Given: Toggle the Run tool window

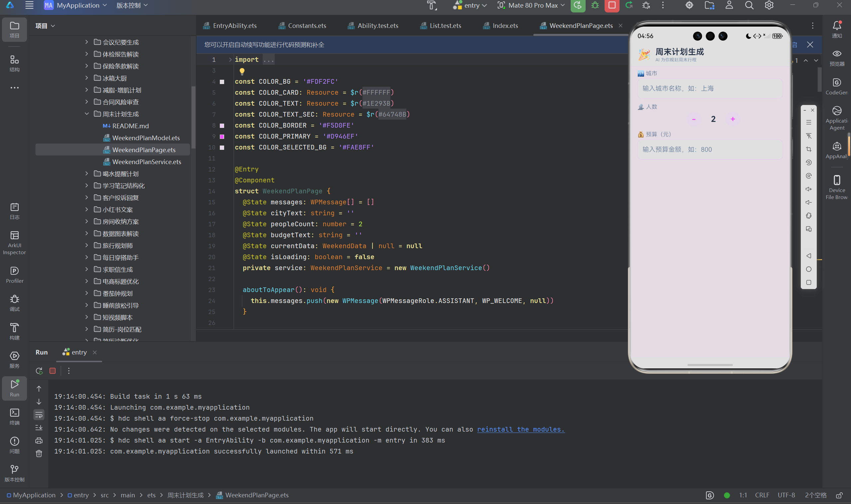Looking at the screenshot, I should pyautogui.click(x=14, y=388).
